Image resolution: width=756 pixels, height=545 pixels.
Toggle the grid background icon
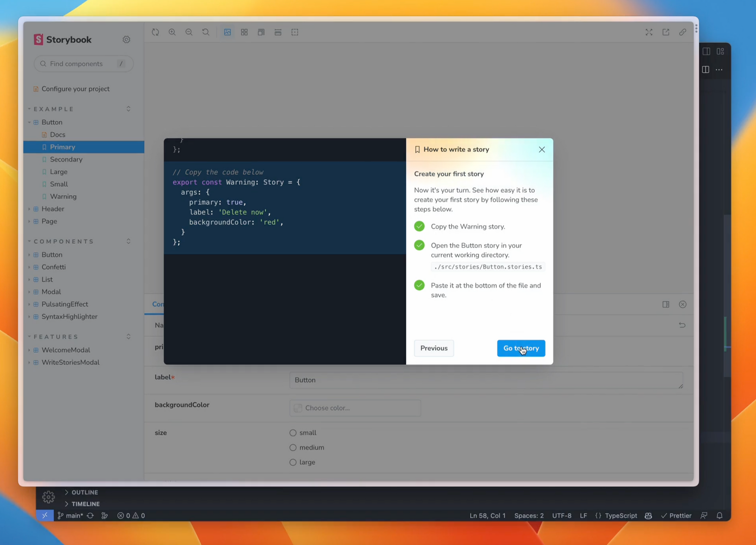244,32
